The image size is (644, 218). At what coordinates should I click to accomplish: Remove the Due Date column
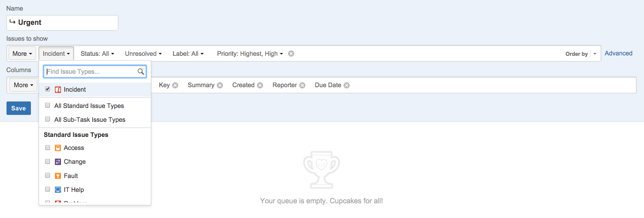pos(347,85)
